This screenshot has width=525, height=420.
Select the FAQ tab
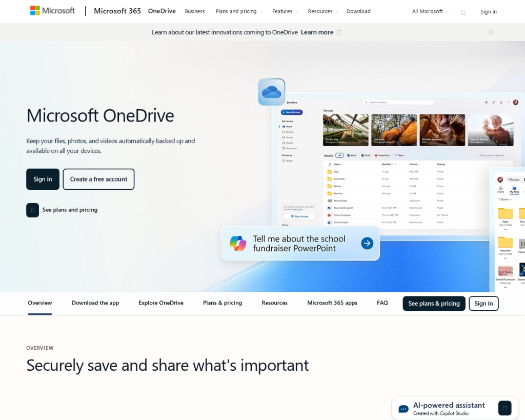point(382,303)
